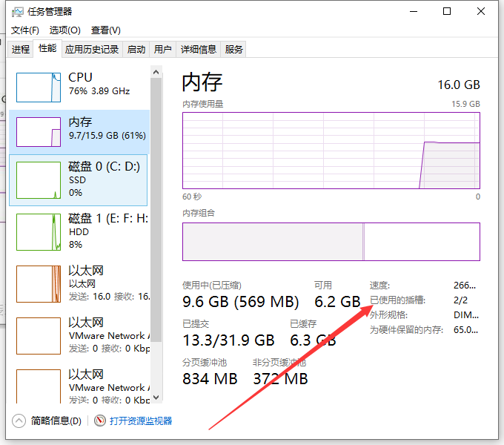
Task: Switch to the 进程 tab
Action: [21, 50]
